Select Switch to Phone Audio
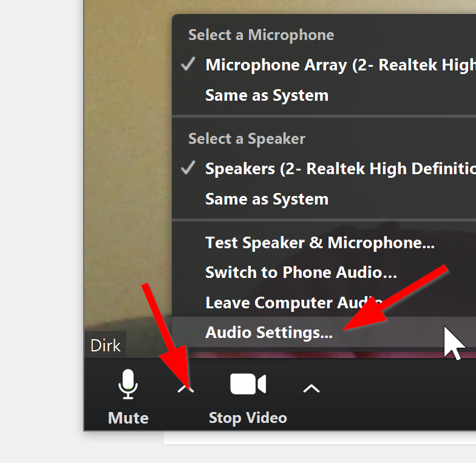Screen dimensions: 476x463 pyautogui.click(x=301, y=272)
